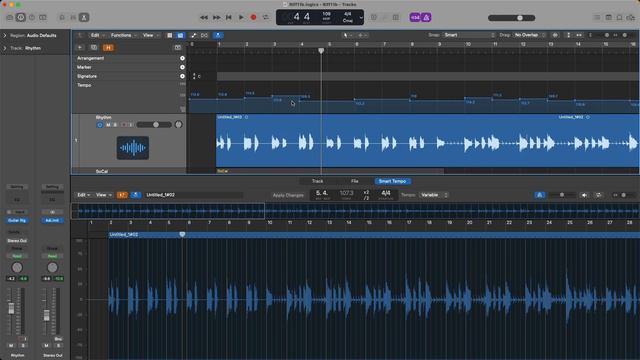Go to beginning with transport button
Viewport: 640px width, 360px height.
(229, 18)
